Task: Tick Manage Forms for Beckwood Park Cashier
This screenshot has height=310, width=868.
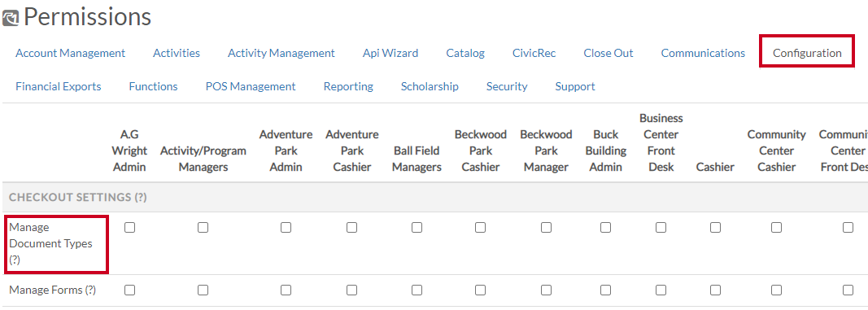Action: pos(481,290)
